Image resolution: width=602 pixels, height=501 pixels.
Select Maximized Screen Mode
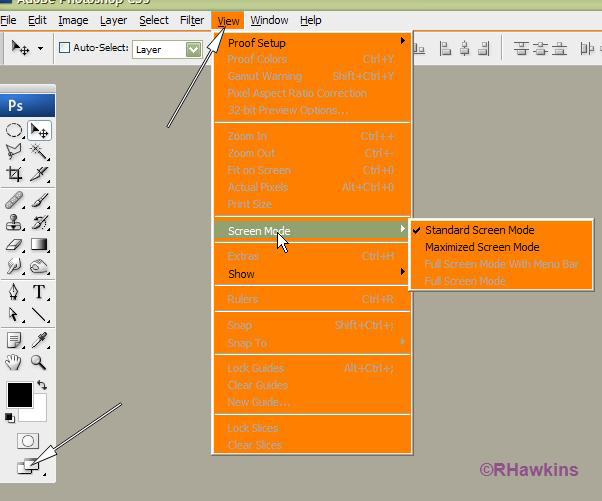point(482,247)
